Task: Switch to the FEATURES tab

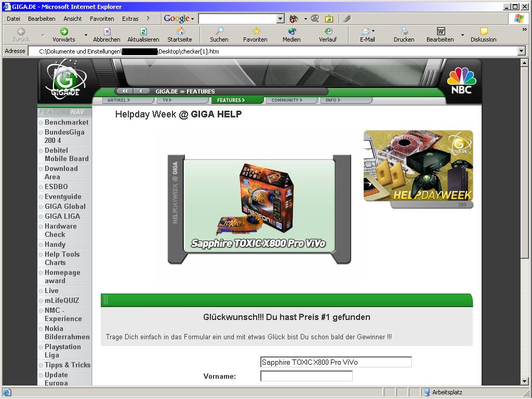Action: coord(237,100)
